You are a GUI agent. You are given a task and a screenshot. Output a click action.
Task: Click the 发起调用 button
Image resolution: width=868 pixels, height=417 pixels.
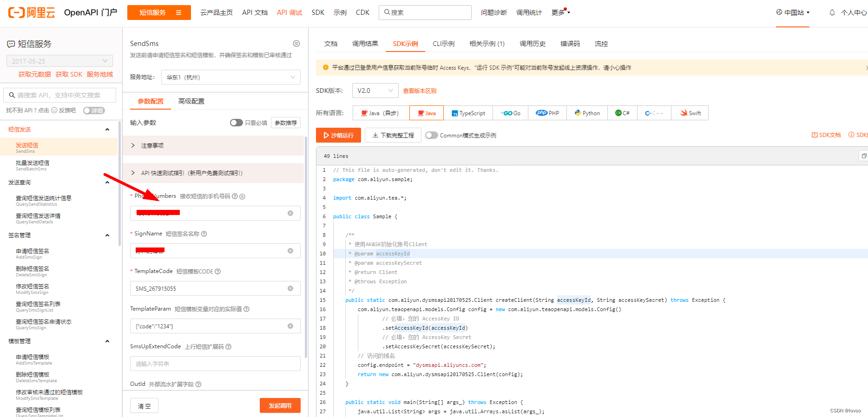(x=280, y=405)
